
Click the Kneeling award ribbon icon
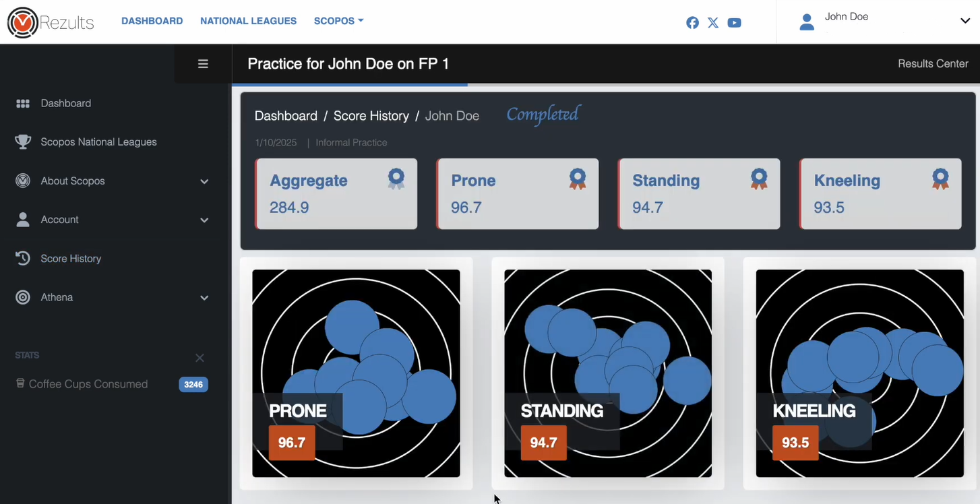coord(940,179)
